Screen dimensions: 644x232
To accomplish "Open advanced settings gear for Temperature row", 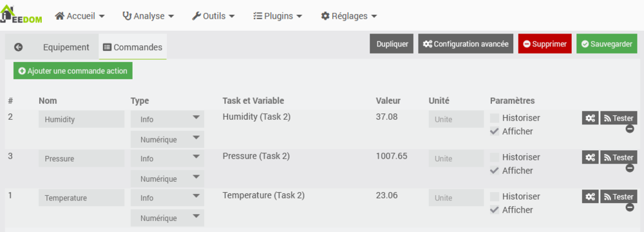I will [x=590, y=197].
